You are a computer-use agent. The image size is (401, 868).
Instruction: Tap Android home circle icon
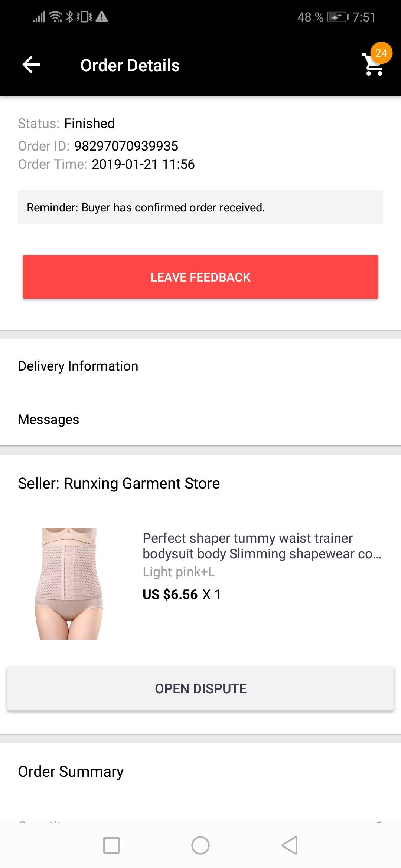(200, 845)
